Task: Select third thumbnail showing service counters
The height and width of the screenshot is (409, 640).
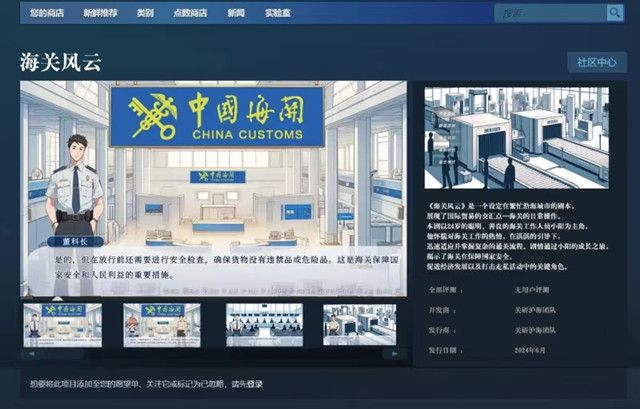Action: (x=264, y=325)
